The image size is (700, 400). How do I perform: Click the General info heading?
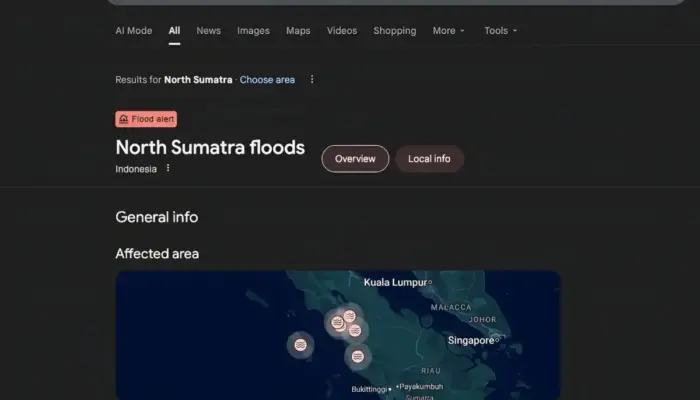pyautogui.click(x=157, y=217)
